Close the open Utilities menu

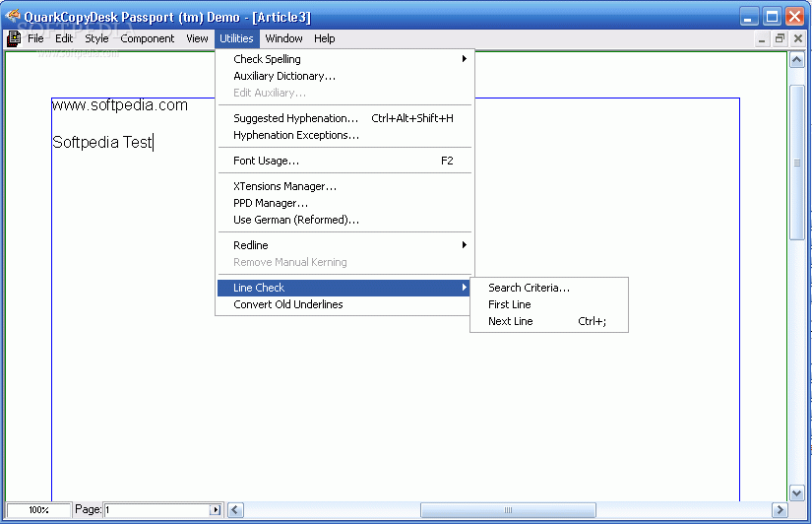pos(236,38)
